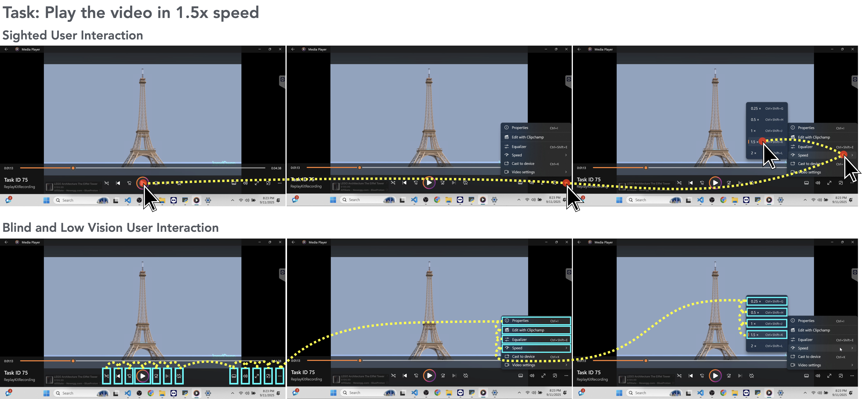Click the cyan-outlined three-dot more options icon
868x399 pixels.
pyautogui.click(x=280, y=376)
